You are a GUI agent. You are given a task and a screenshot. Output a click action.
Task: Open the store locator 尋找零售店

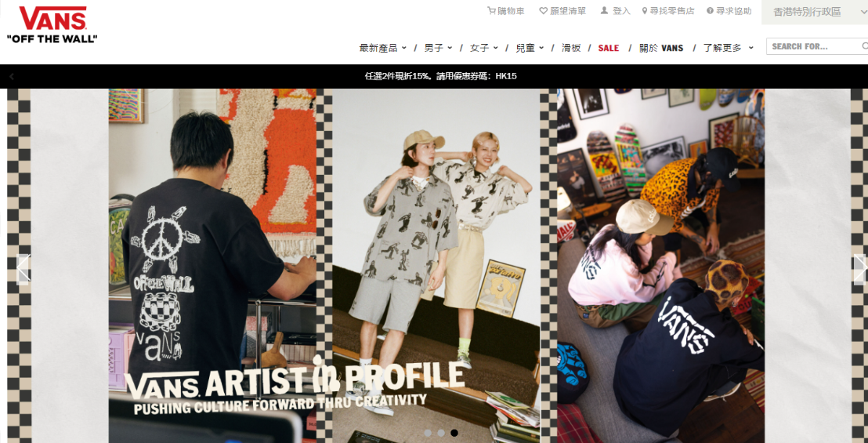pyautogui.click(x=667, y=11)
